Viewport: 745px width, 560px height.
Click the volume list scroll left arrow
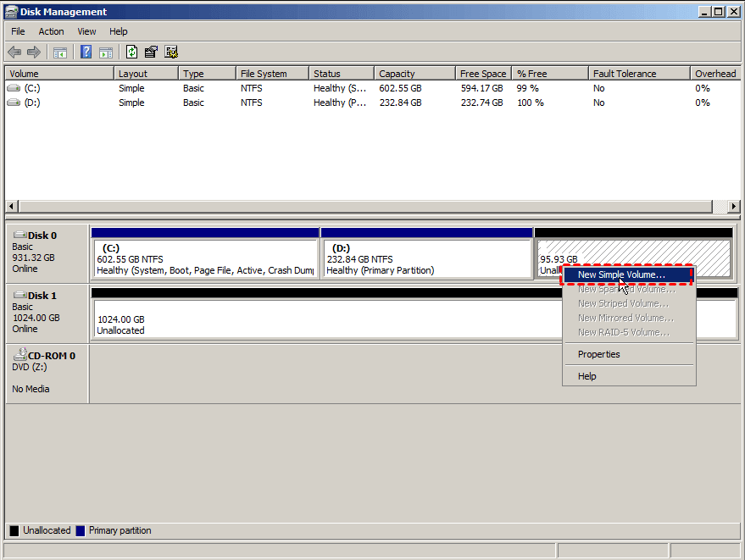[12, 206]
